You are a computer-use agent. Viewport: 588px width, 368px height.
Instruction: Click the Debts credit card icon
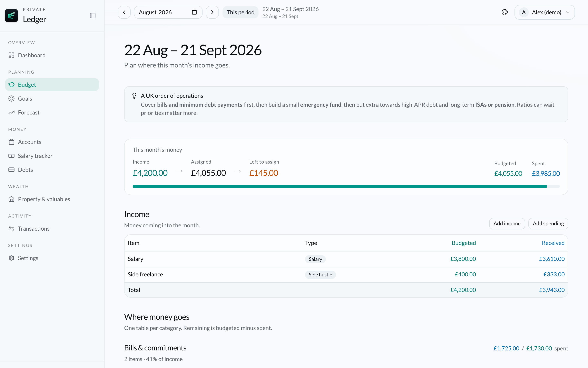coord(11,170)
